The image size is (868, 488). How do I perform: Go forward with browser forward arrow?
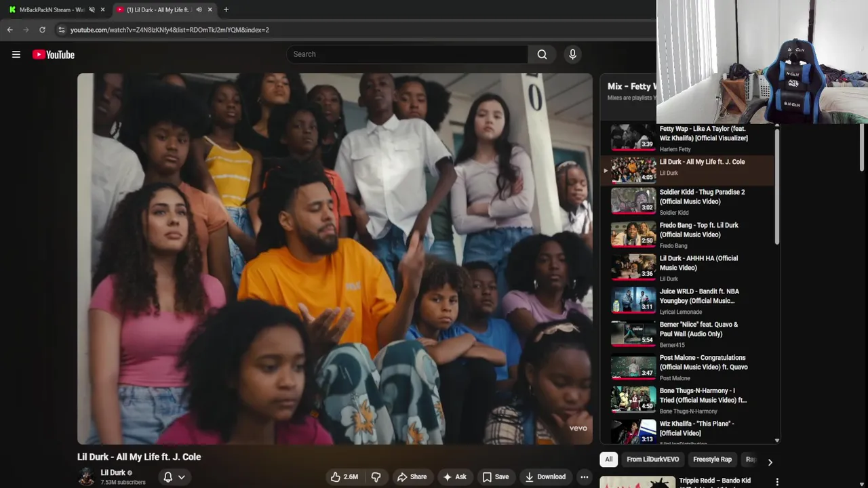[x=26, y=30]
